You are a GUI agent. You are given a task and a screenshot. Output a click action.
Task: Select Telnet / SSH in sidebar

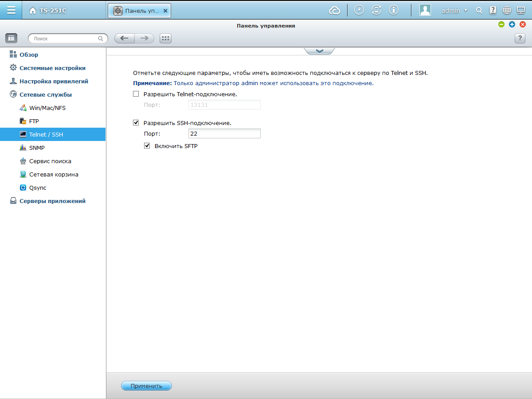(x=53, y=134)
